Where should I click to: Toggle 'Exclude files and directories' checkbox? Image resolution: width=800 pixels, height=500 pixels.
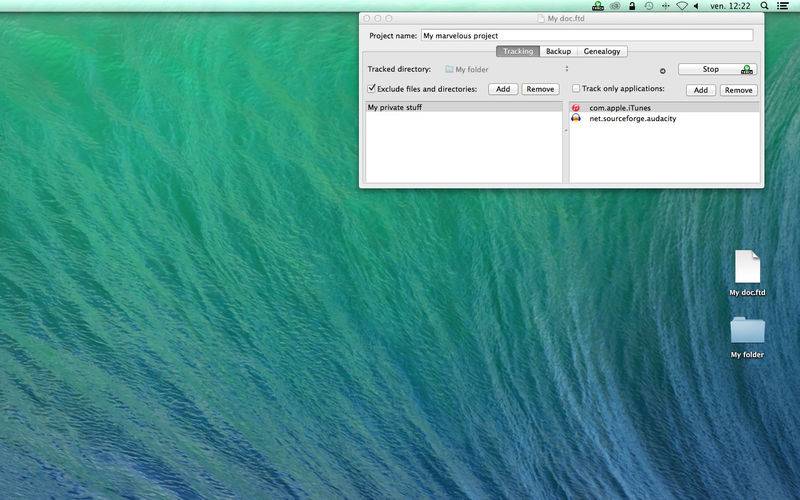(371, 88)
